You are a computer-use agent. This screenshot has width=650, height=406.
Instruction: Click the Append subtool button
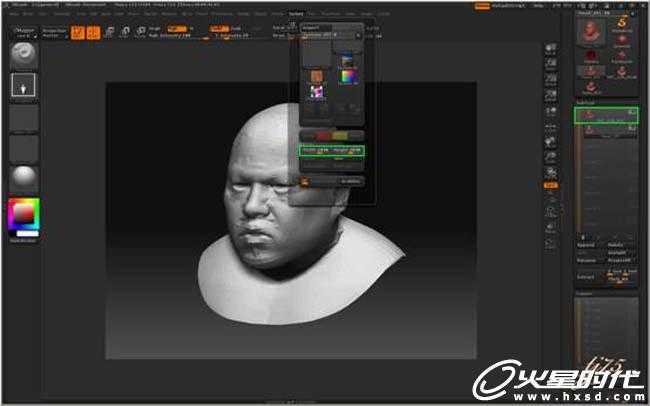pyautogui.click(x=586, y=246)
